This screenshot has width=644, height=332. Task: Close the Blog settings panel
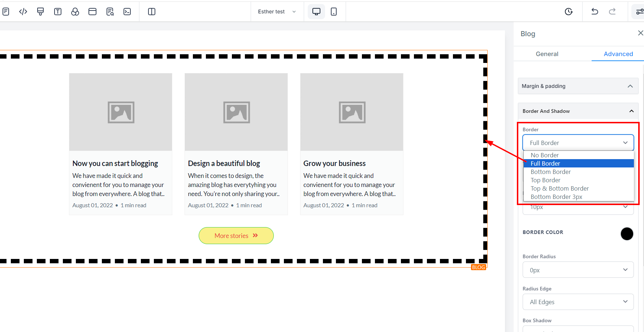(640, 33)
